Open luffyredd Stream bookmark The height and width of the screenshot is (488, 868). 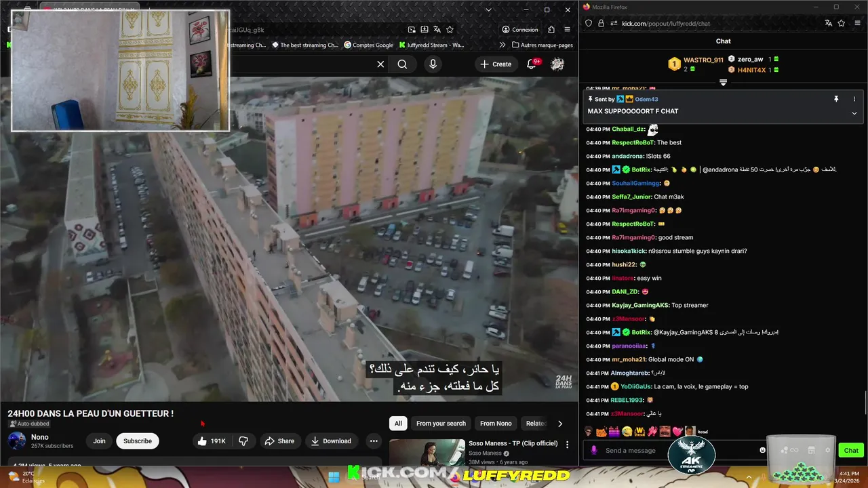(431, 45)
